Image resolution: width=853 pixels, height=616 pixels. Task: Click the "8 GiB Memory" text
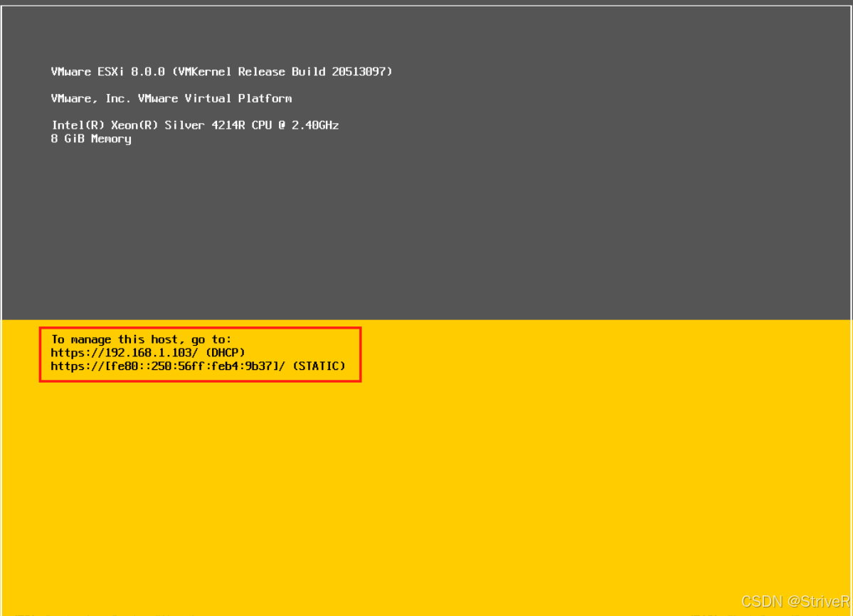click(x=91, y=139)
